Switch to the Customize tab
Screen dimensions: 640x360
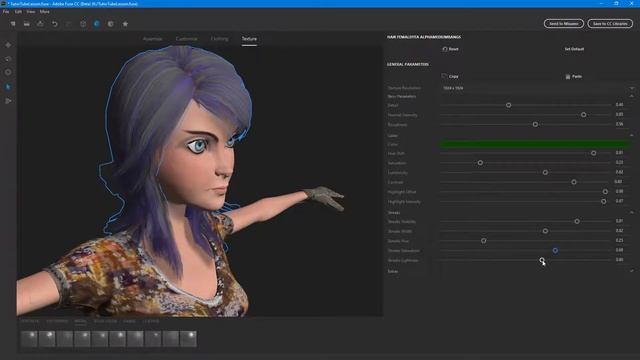click(x=187, y=39)
